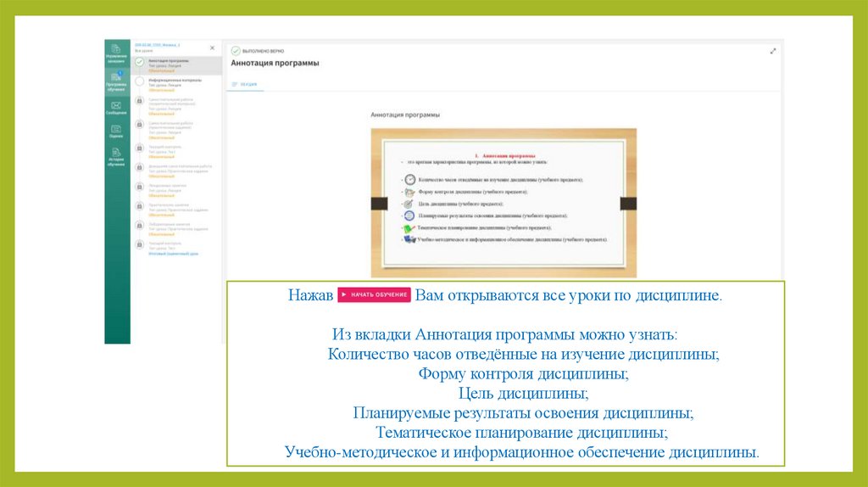Switch to the Лекция tab
The width and height of the screenshot is (868, 487).
(245, 84)
